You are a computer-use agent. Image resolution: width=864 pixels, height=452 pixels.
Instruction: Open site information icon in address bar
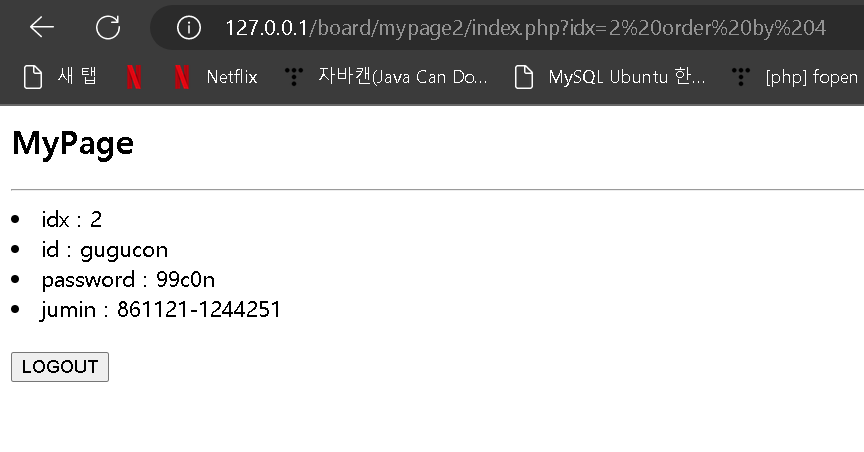coord(188,27)
